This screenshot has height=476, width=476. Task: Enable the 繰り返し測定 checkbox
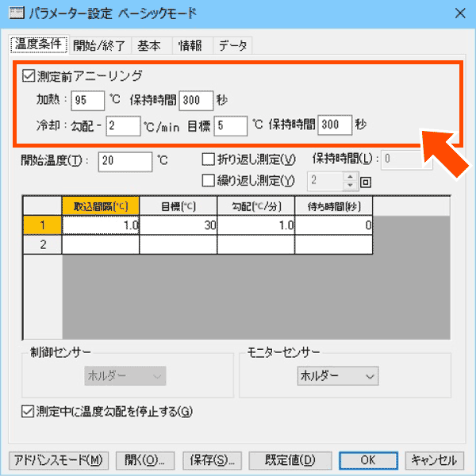[x=209, y=180]
